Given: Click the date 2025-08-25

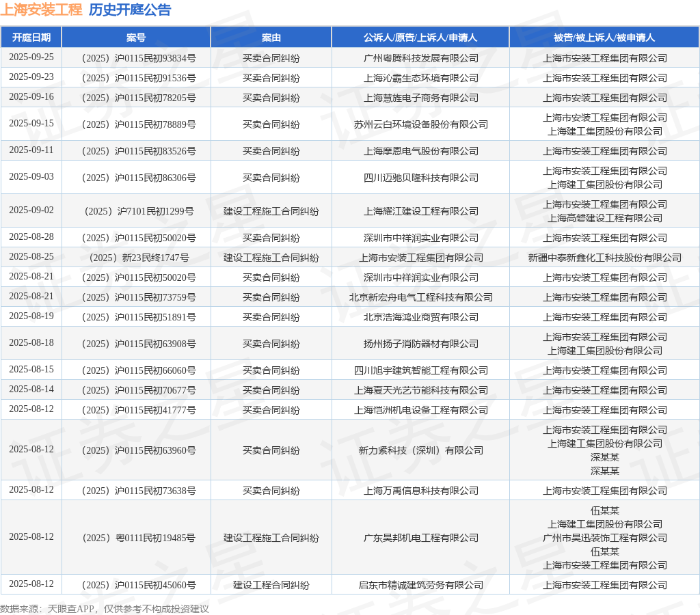Looking at the screenshot, I should coord(31,257).
